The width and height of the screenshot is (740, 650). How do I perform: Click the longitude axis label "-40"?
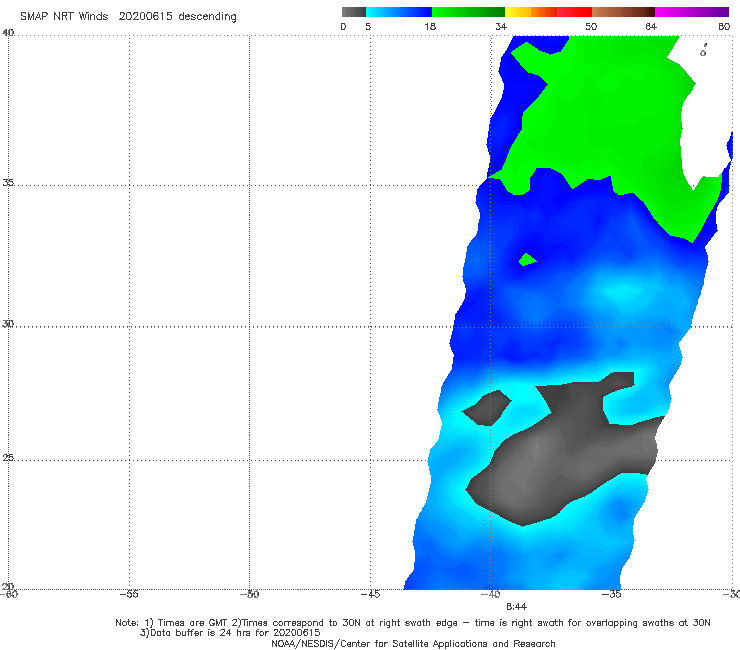[490, 594]
